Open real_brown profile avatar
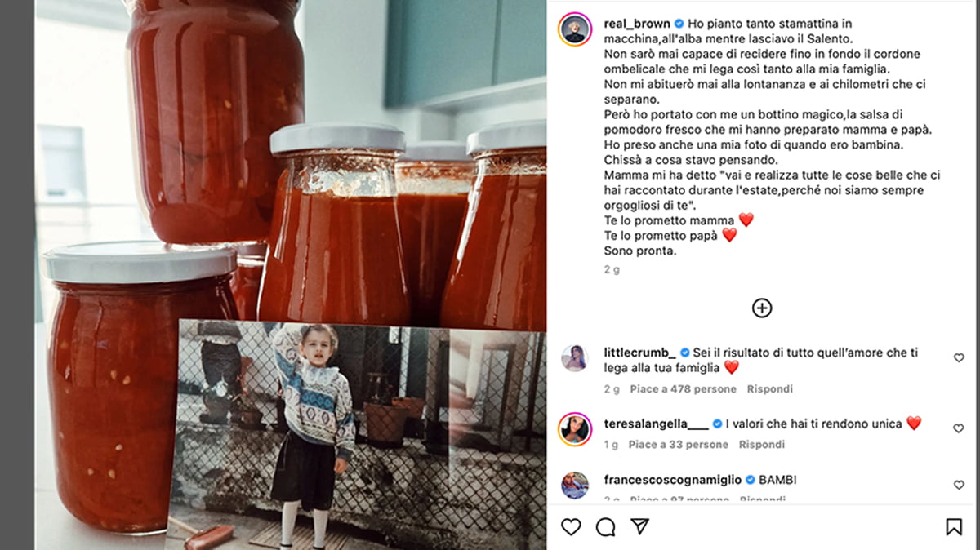This screenshot has height=550, width=980. click(574, 29)
